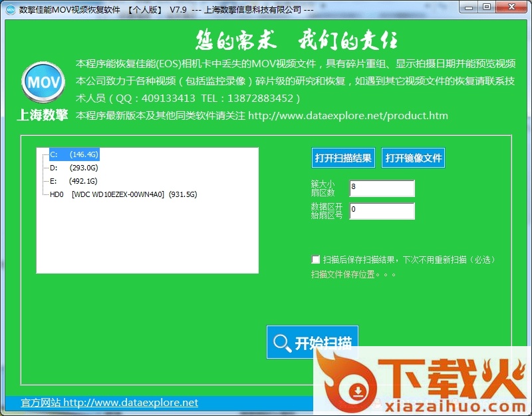Viewport: 532px width, 416px height.
Task: Select drive E: (492.1G)
Action: coord(74,181)
